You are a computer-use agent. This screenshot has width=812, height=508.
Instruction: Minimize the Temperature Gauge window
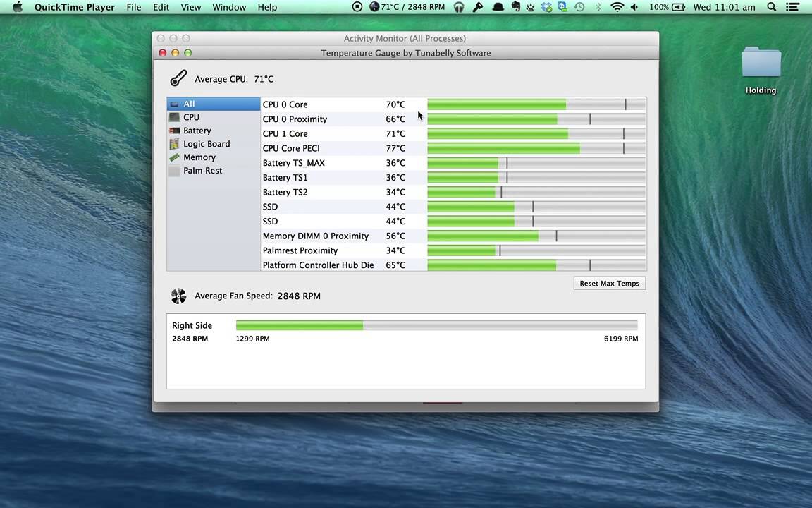(175, 53)
